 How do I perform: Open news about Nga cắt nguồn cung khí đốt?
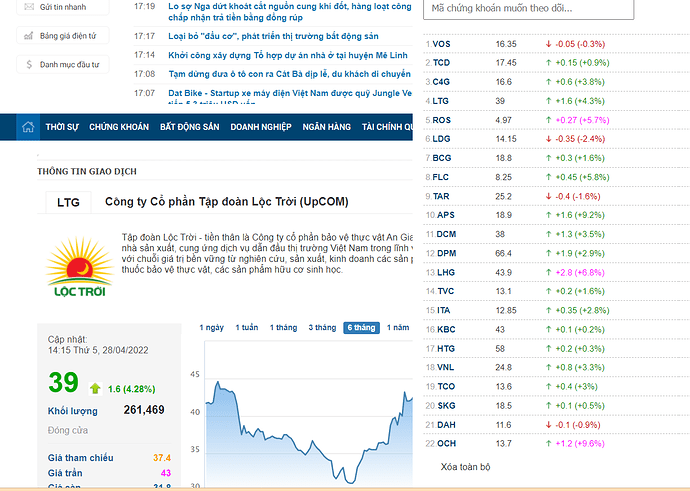click(290, 12)
